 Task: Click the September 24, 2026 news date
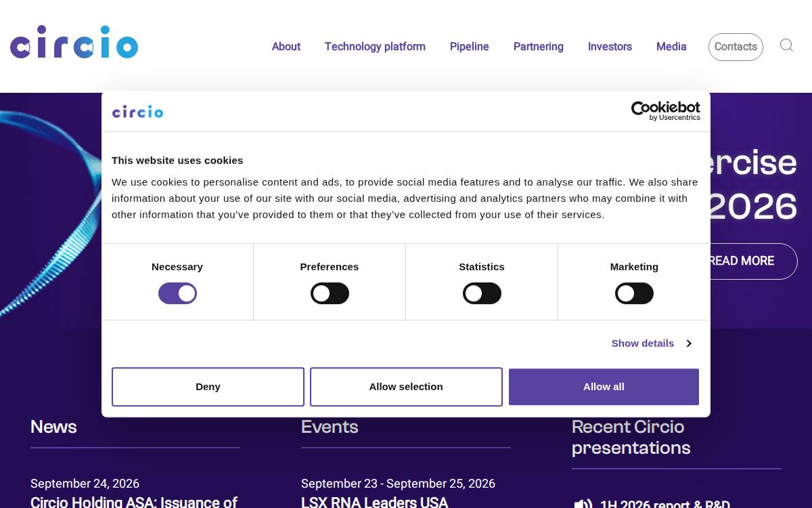[85, 484]
